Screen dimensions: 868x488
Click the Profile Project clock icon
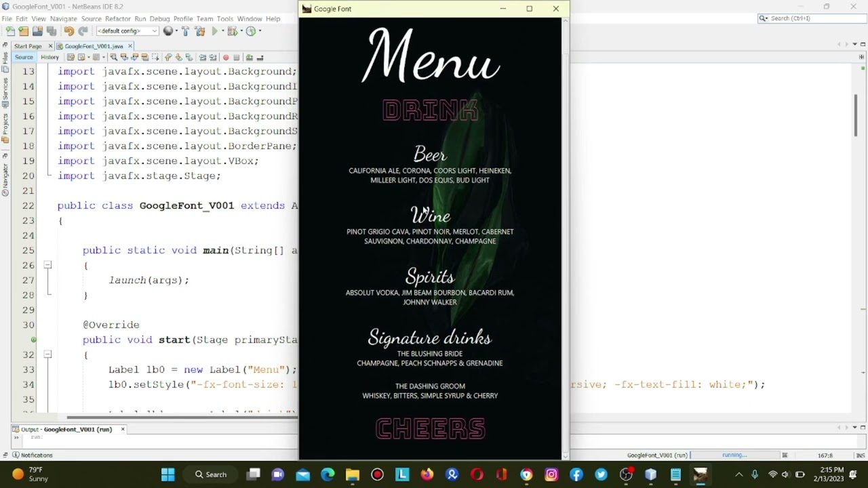[251, 31]
